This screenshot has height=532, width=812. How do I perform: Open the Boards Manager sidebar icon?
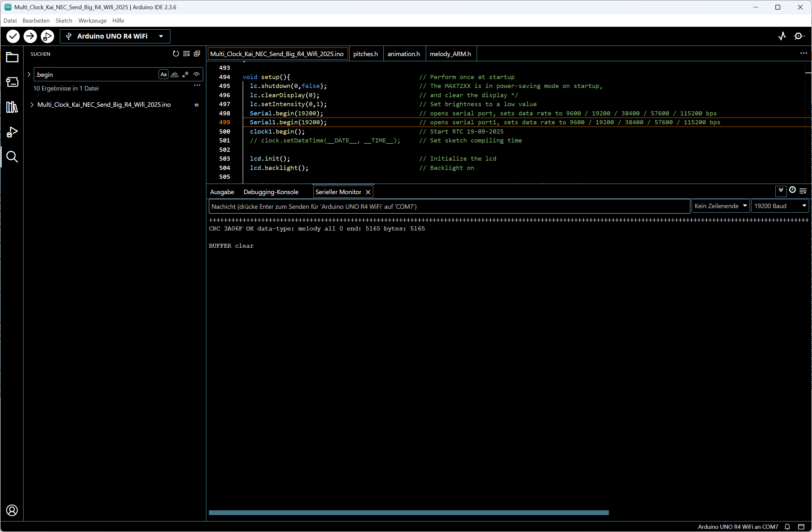point(12,82)
